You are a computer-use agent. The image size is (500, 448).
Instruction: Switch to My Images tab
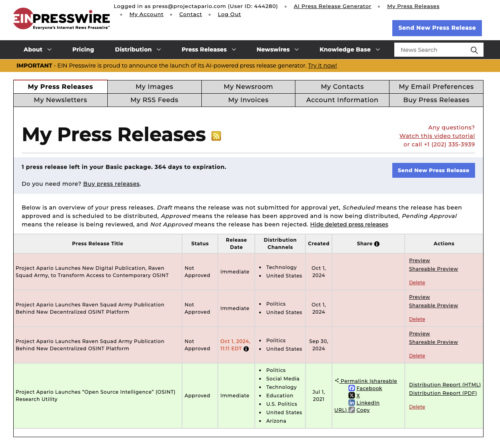pyautogui.click(x=154, y=87)
